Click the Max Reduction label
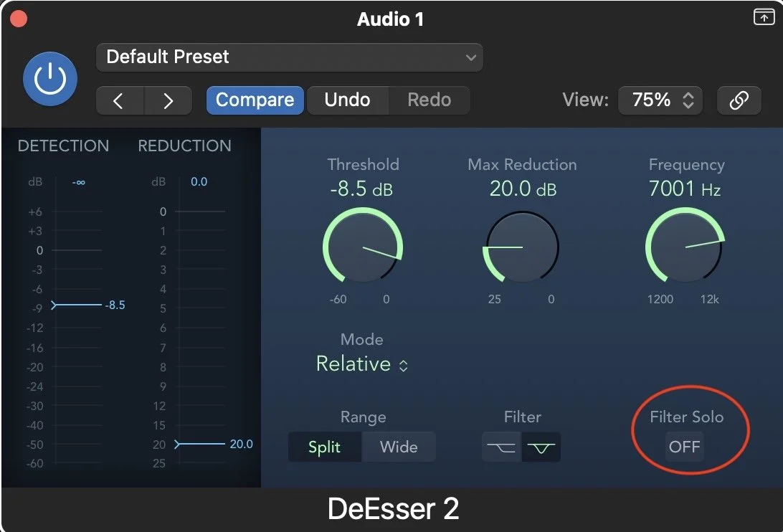This screenshot has width=783, height=532. [x=522, y=164]
